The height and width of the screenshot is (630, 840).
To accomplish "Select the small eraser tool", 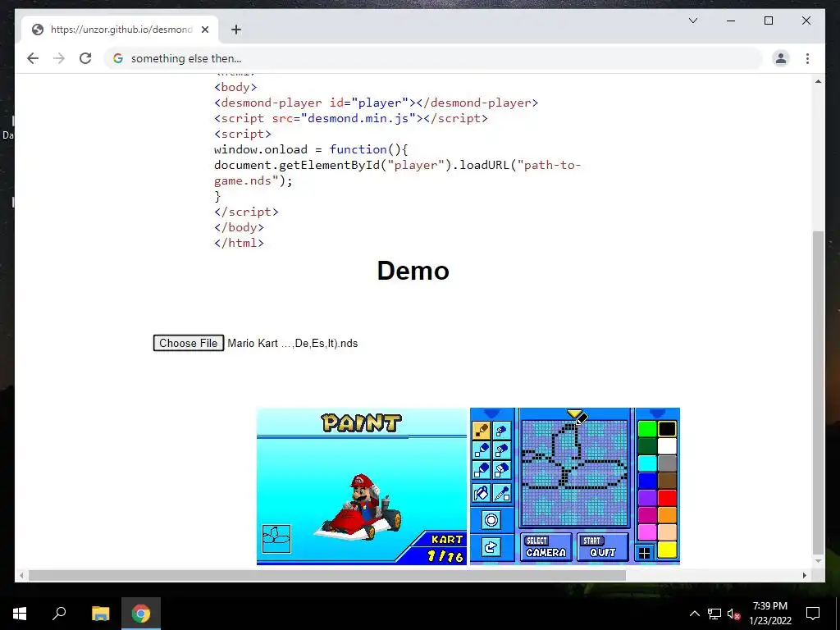I will tap(501, 430).
